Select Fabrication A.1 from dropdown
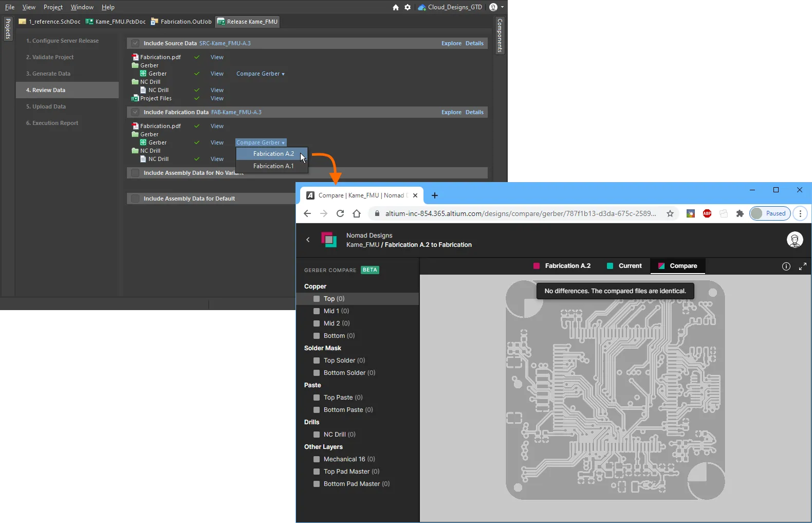 pyautogui.click(x=272, y=166)
